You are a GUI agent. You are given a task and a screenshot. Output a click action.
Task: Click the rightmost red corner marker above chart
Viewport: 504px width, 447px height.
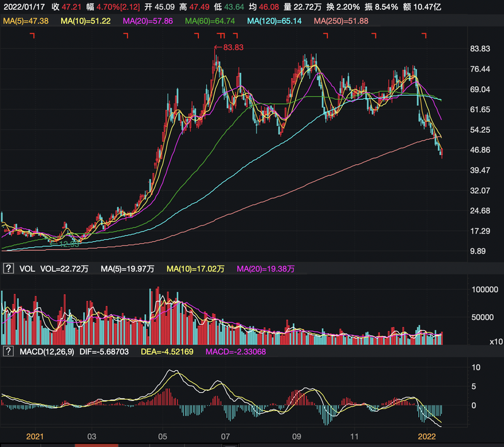tap(424, 36)
